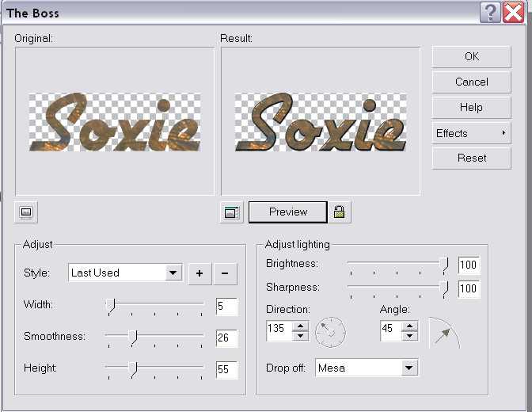
Task: Increase the Direction value with up arrow
Action: (x=300, y=326)
